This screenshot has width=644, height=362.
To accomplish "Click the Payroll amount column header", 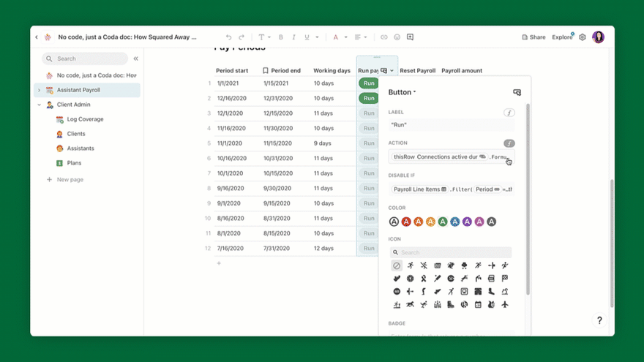I will point(462,71).
